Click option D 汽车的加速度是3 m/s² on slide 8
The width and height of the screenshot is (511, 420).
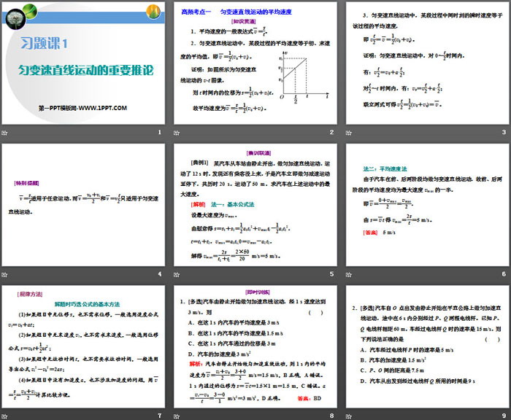click(219, 354)
